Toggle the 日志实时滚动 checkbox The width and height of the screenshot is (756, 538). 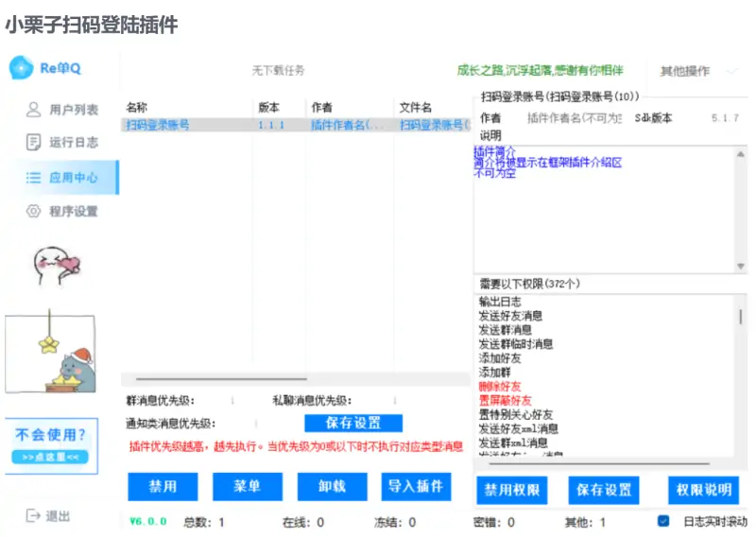[663, 521]
